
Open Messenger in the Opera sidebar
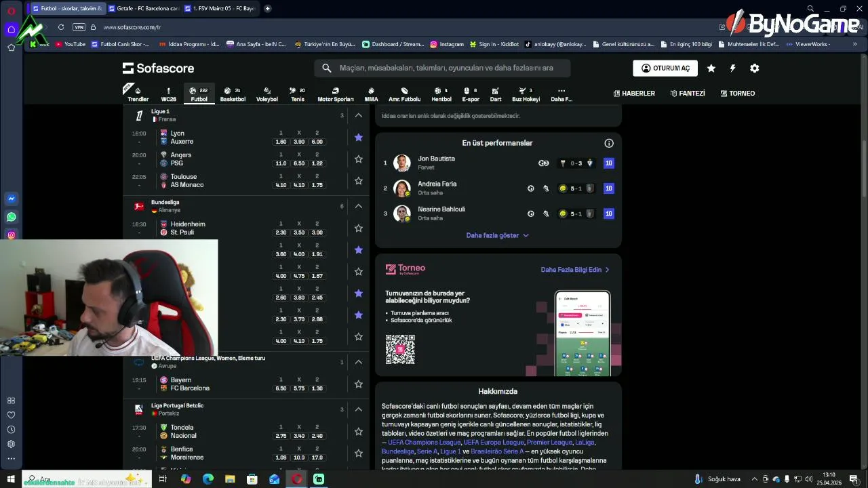[11, 199]
